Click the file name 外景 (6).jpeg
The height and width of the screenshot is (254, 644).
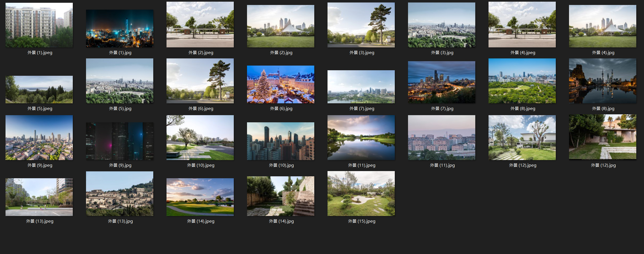click(x=201, y=109)
